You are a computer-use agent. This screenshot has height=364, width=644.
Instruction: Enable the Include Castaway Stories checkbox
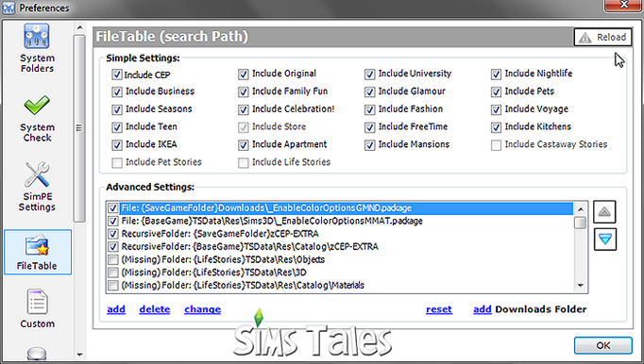[496, 145]
